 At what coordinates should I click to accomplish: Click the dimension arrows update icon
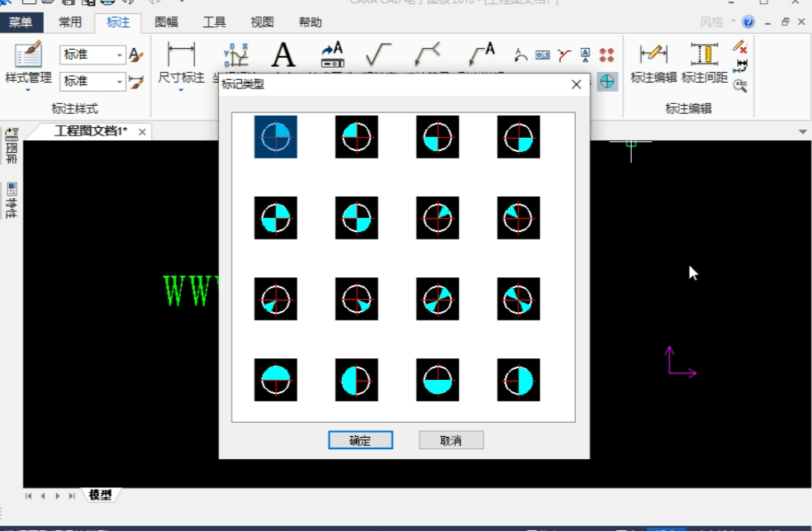740,66
